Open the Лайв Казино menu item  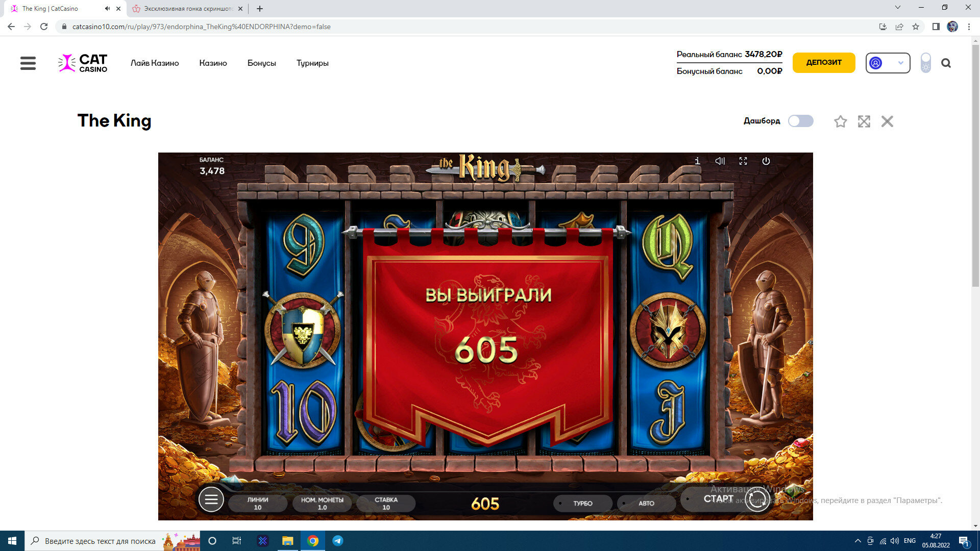[x=155, y=63]
